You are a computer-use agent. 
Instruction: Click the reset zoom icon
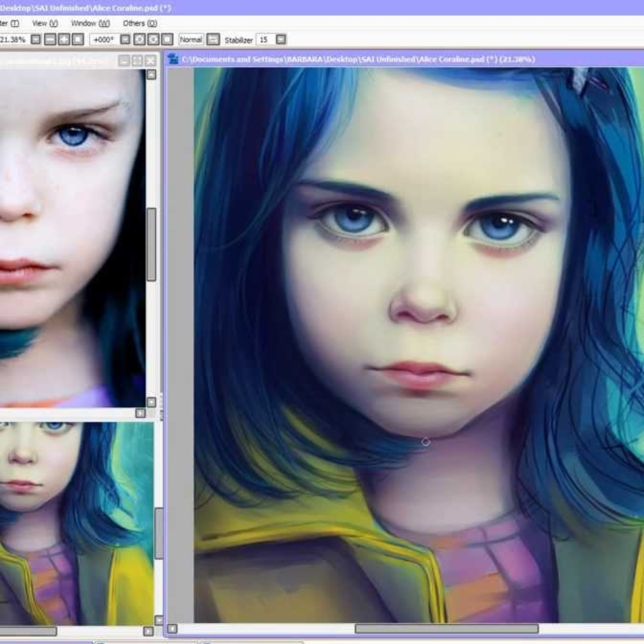point(78,39)
